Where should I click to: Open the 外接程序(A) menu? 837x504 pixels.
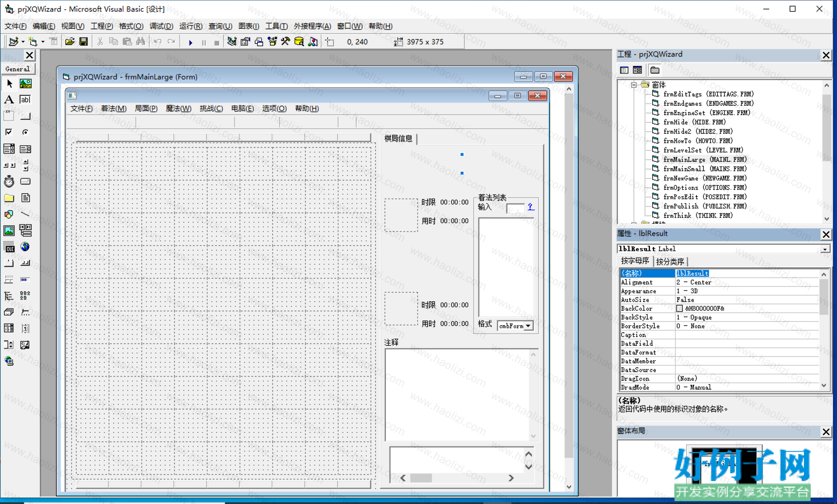[x=312, y=26]
